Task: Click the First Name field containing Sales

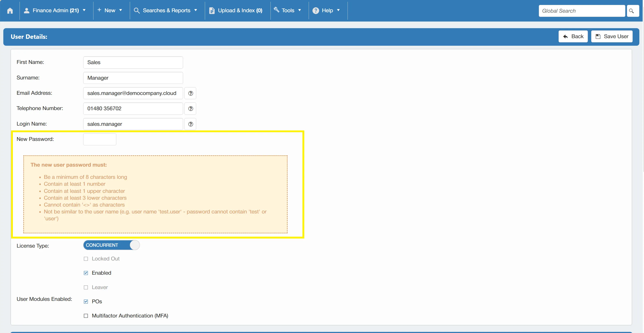Action: tap(133, 63)
